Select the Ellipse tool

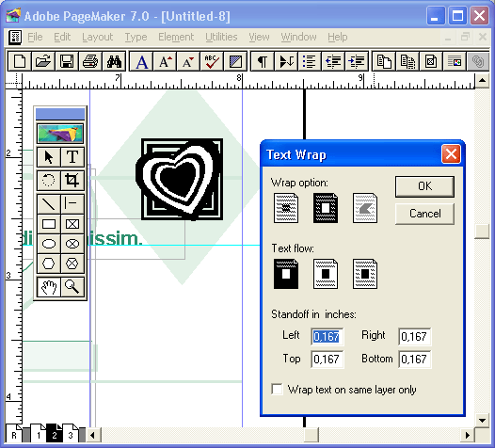tap(49, 244)
